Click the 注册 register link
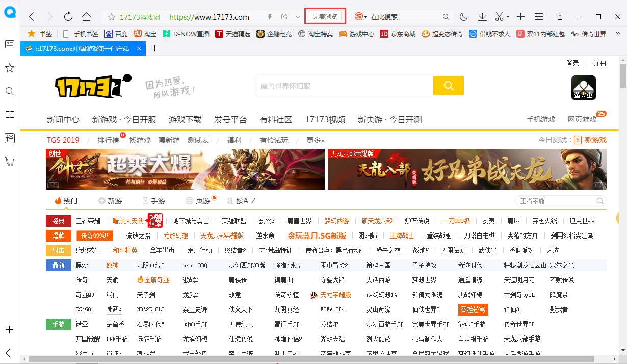The width and height of the screenshot is (627, 364). point(600,63)
